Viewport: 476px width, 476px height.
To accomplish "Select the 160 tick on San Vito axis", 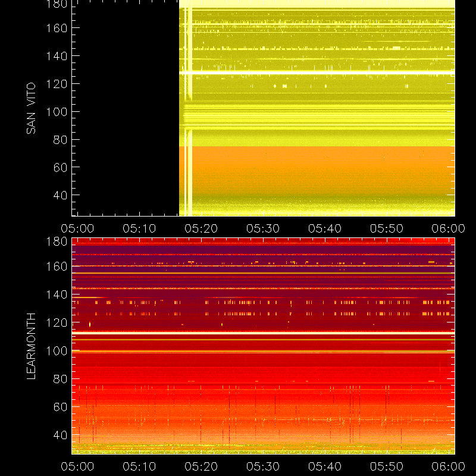I will point(57,28).
